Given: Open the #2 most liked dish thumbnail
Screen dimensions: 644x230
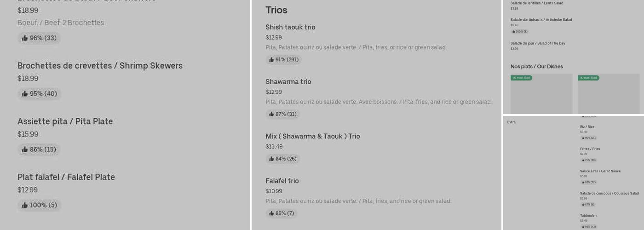Looking at the screenshot, I should 608,94.
